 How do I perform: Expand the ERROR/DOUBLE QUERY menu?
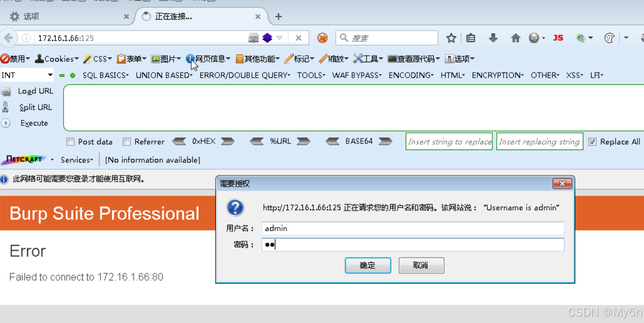pos(245,75)
